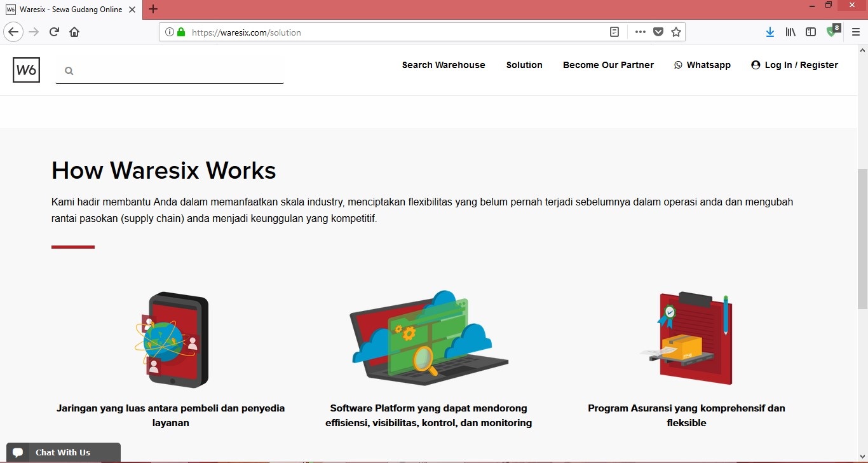Click the Waresix search input field
This screenshot has height=463, width=868.
(x=178, y=71)
